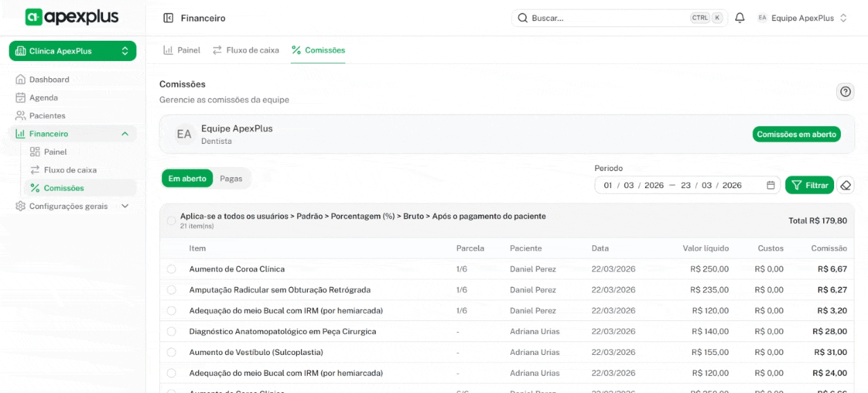Open the notifications bell
This screenshot has height=393, width=868.
pyautogui.click(x=740, y=18)
